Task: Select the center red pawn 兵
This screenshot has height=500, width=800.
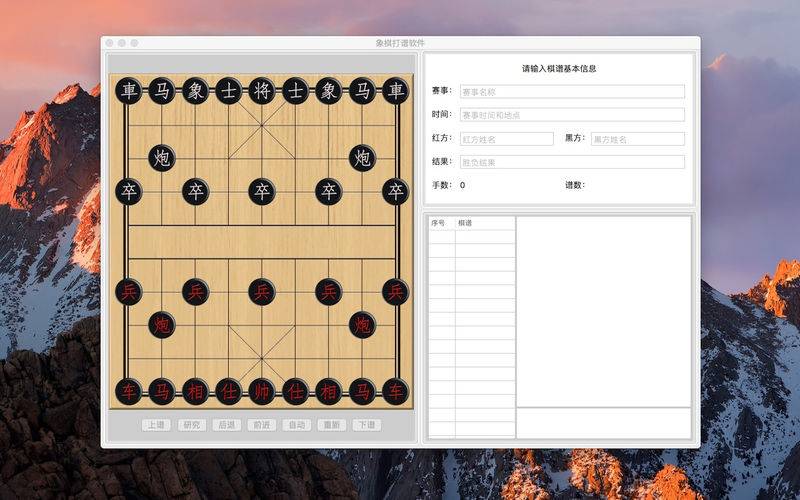Action: pos(262,292)
